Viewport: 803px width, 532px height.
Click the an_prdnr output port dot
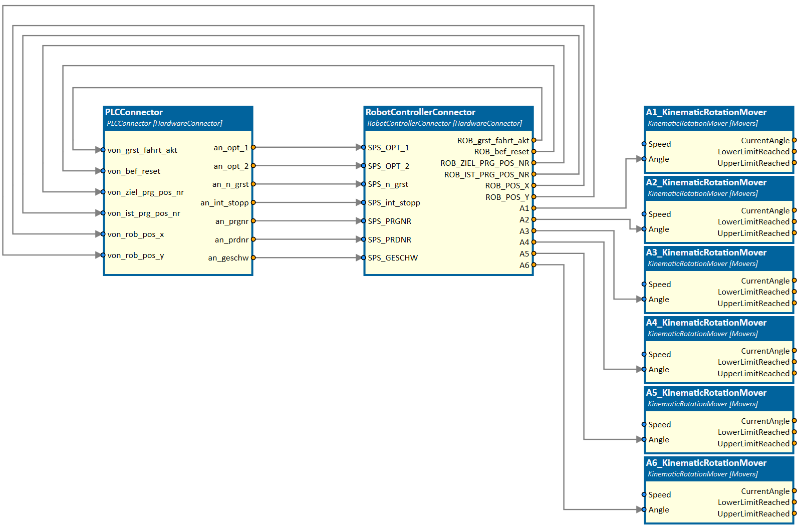[x=253, y=239]
